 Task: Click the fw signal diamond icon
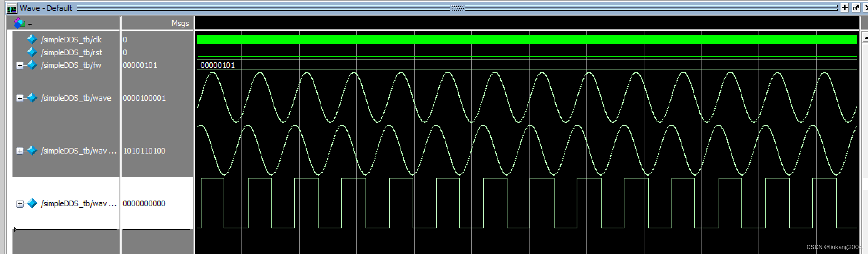[x=32, y=65]
